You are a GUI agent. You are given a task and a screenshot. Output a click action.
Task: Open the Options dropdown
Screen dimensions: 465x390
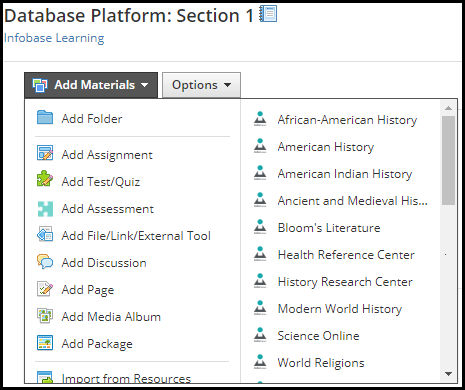201,85
